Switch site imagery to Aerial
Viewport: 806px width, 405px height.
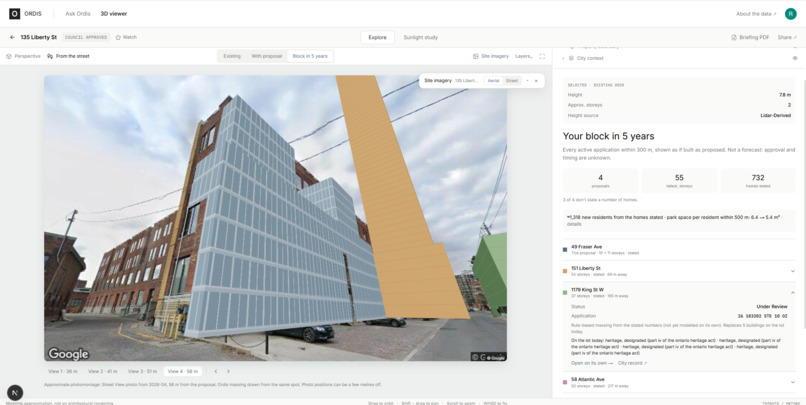tap(493, 81)
